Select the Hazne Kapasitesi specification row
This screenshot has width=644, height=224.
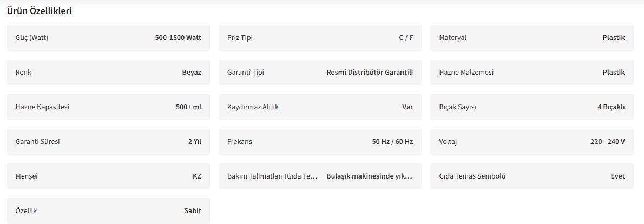(108, 107)
